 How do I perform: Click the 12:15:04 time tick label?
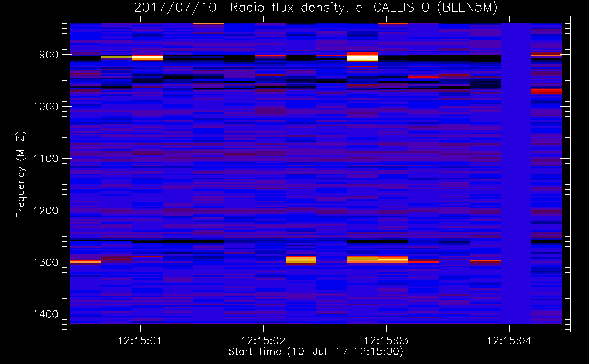click(x=509, y=341)
